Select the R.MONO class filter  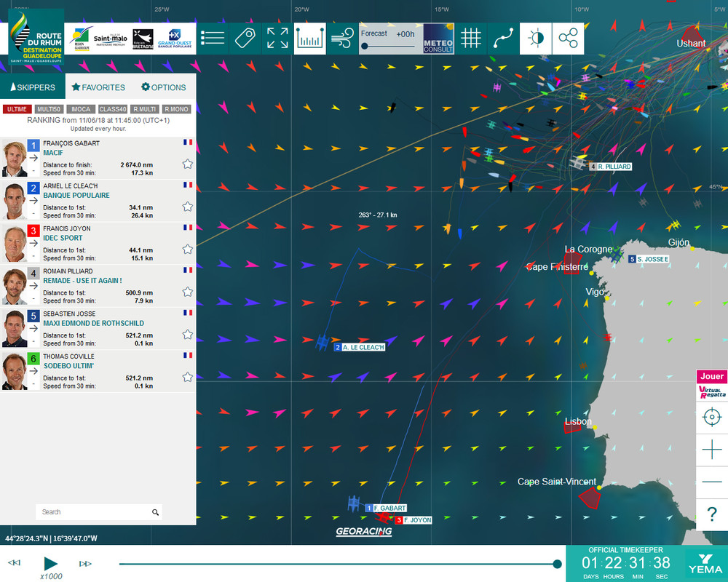[x=176, y=109]
